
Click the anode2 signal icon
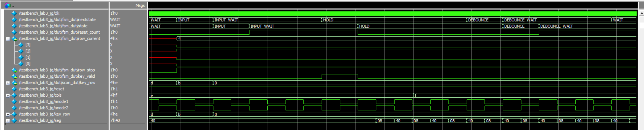pos(14,108)
